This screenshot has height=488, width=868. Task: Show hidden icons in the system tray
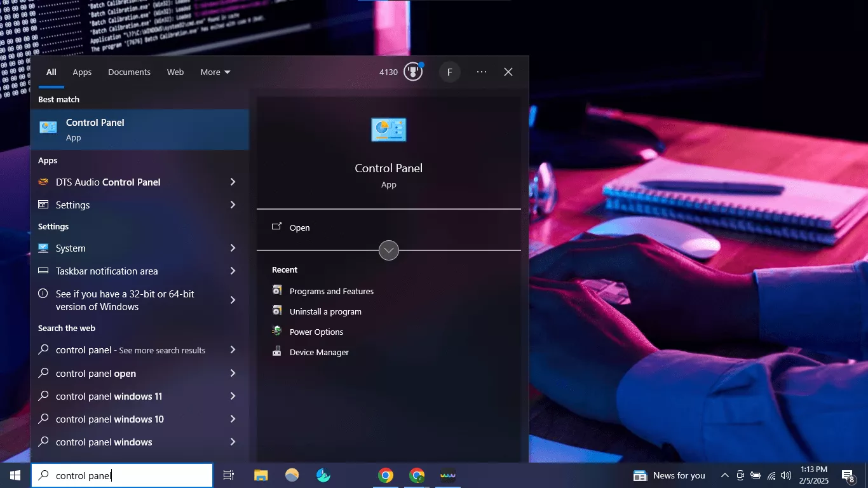tap(724, 475)
